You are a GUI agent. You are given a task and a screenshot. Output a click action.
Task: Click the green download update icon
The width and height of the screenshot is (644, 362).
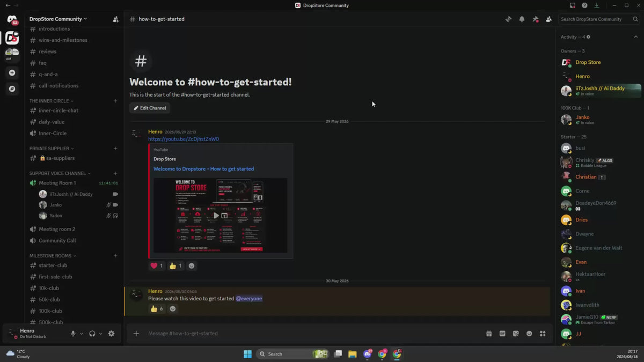coord(597,5)
